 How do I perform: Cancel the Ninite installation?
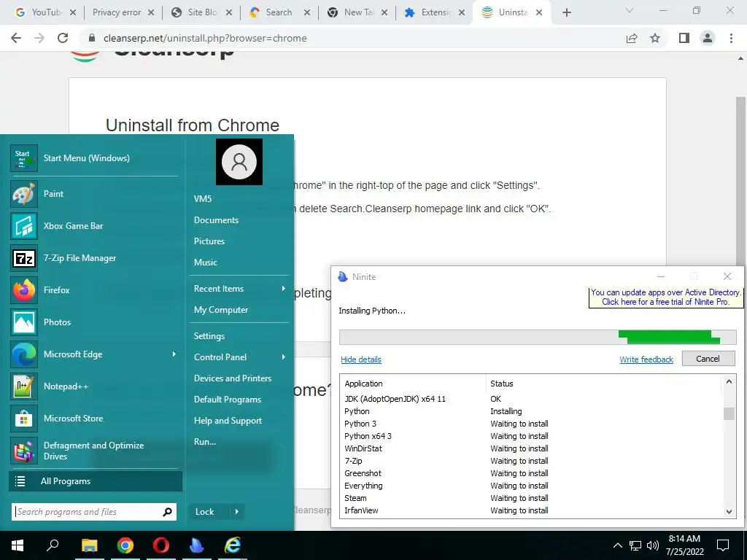[708, 359]
